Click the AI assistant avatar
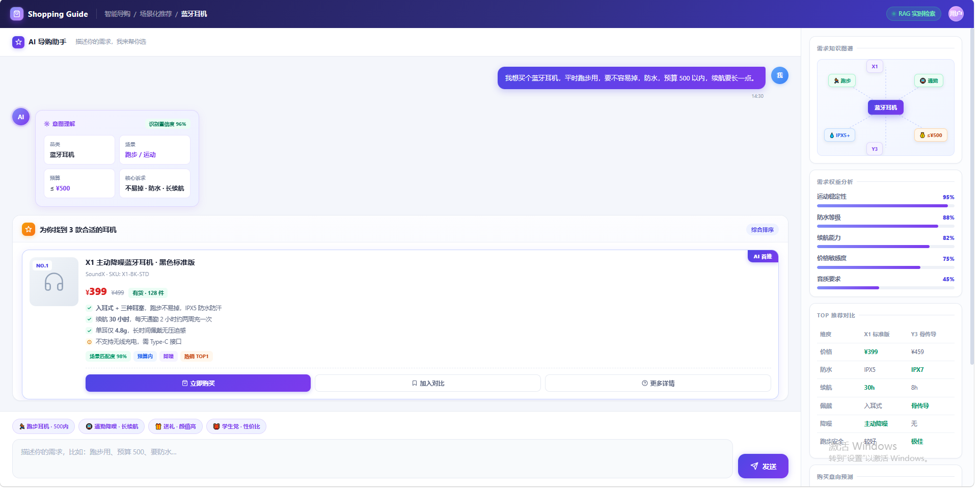 (x=21, y=117)
